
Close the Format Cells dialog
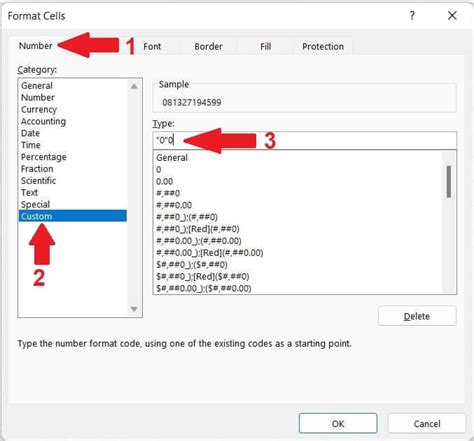click(x=452, y=15)
